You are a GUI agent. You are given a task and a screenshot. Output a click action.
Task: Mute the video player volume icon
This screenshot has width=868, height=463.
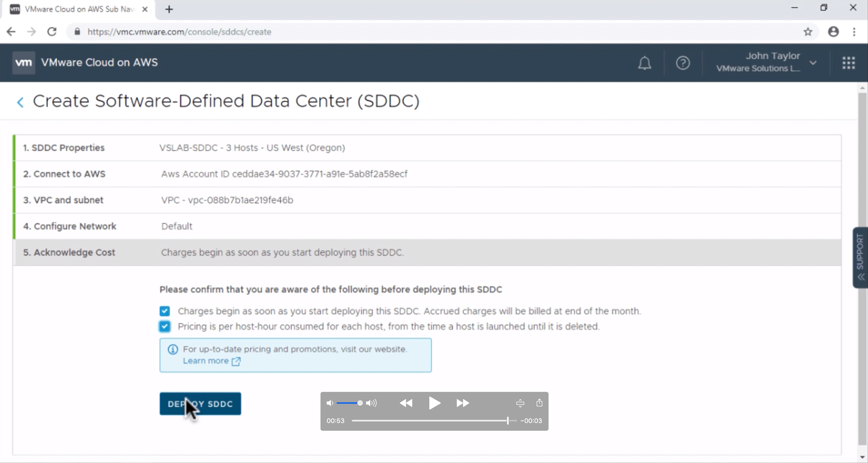[x=330, y=403]
